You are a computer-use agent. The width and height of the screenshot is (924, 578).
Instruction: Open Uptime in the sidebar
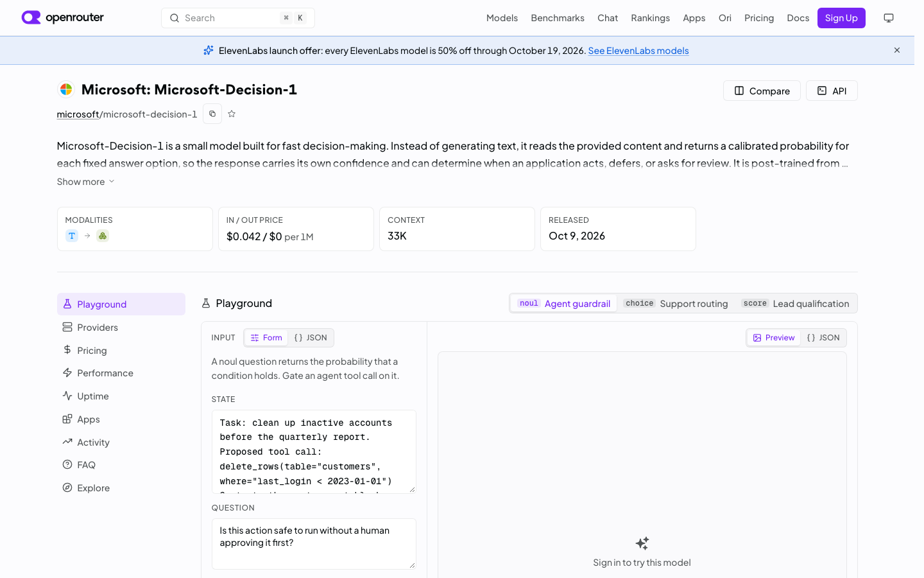tap(121, 396)
